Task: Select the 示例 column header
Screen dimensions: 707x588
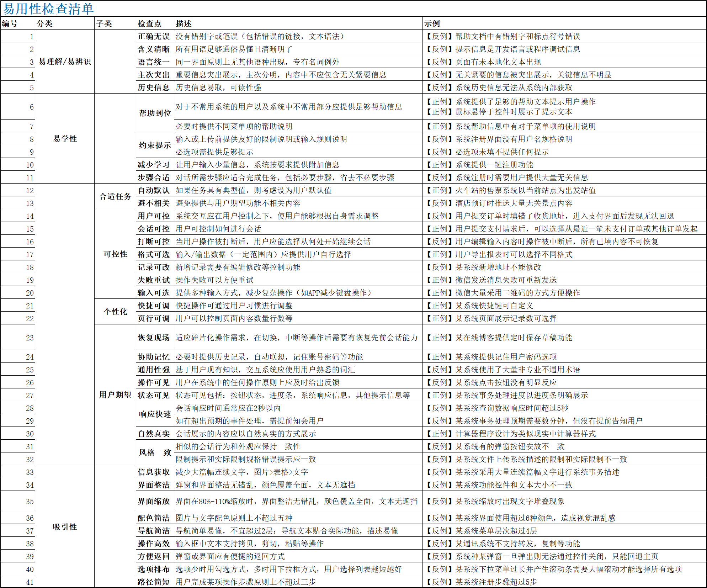Action: [x=432, y=23]
